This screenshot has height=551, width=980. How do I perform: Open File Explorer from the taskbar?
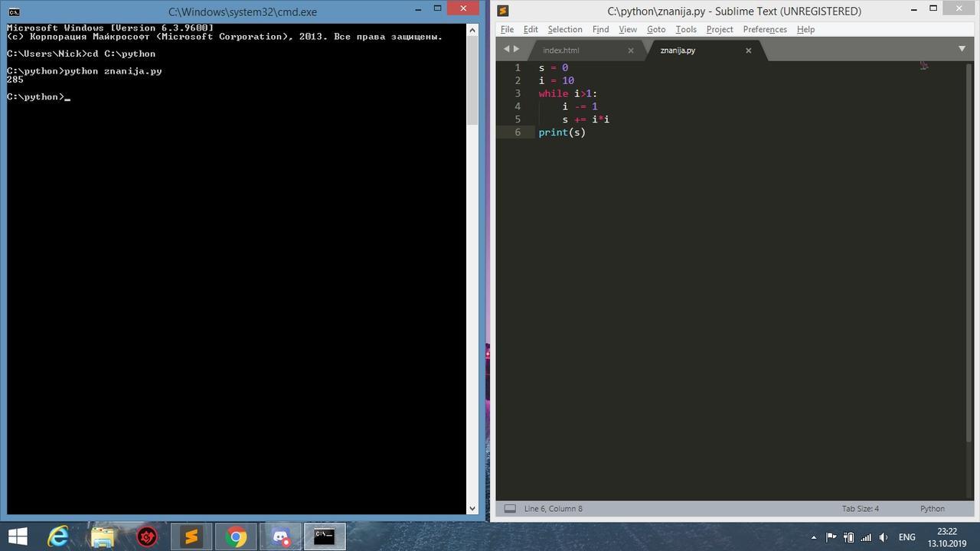103,536
